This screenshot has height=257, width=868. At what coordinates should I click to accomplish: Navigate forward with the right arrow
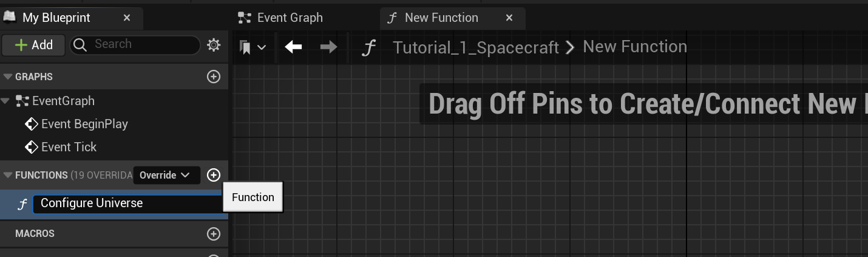[x=328, y=47]
